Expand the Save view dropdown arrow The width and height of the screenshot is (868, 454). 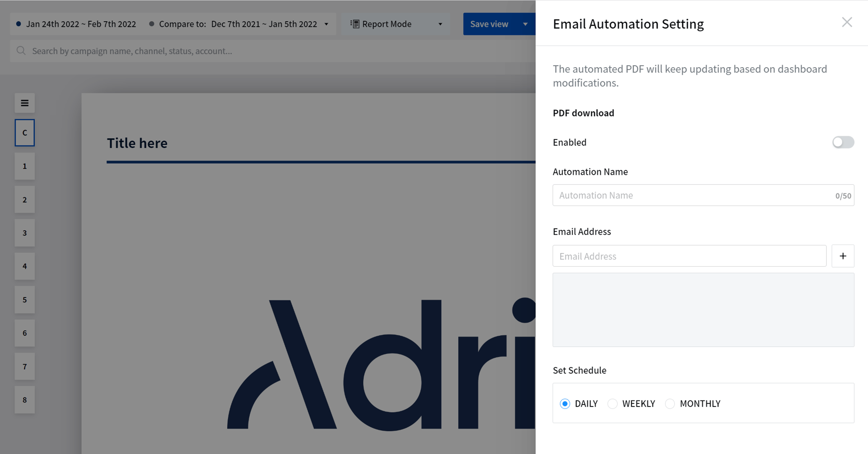[525, 24]
